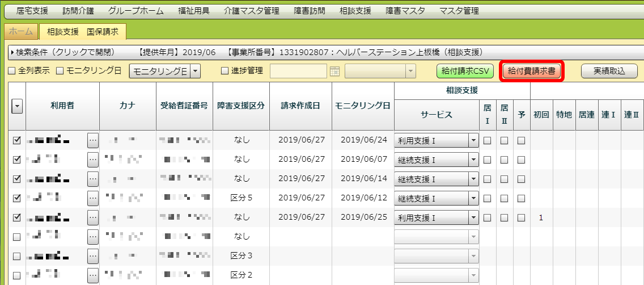Check the 進捗管理 checkbox
This screenshot has width=644, height=285.
(224, 71)
